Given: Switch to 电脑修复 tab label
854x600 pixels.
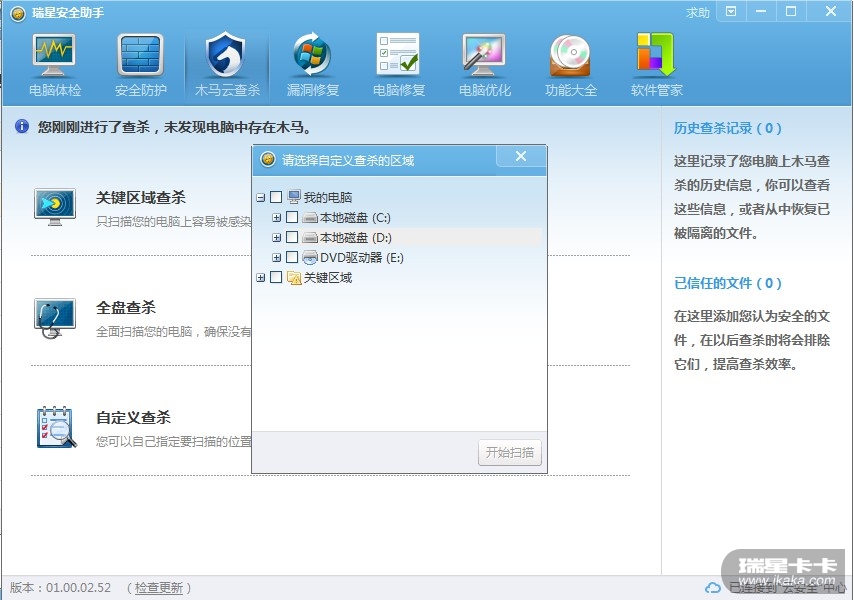Looking at the screenshot, I should (399, 90).
